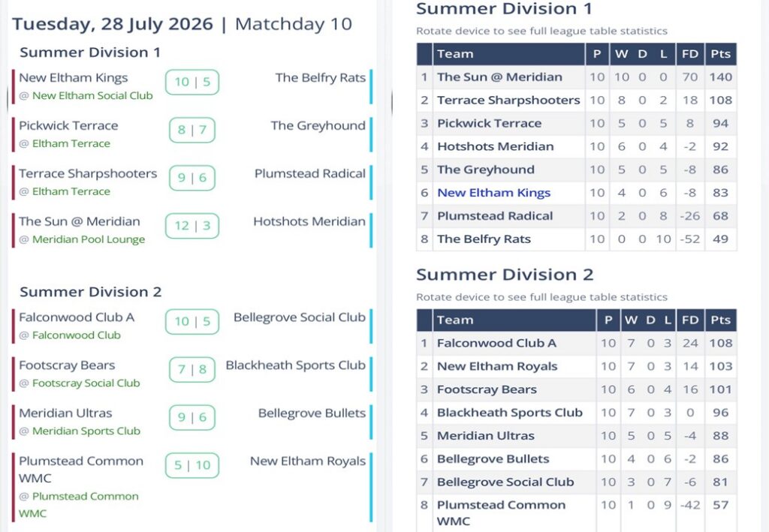The height and width of the screenshot is (532, 769).
Task: Click the Pts column header in Division 1
Action: coord(720,54)
